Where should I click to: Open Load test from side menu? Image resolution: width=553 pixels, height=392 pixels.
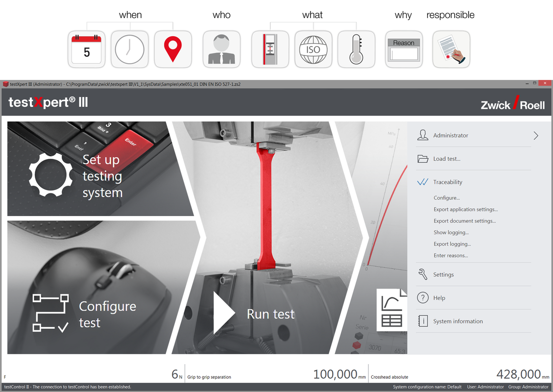(446, 159)
